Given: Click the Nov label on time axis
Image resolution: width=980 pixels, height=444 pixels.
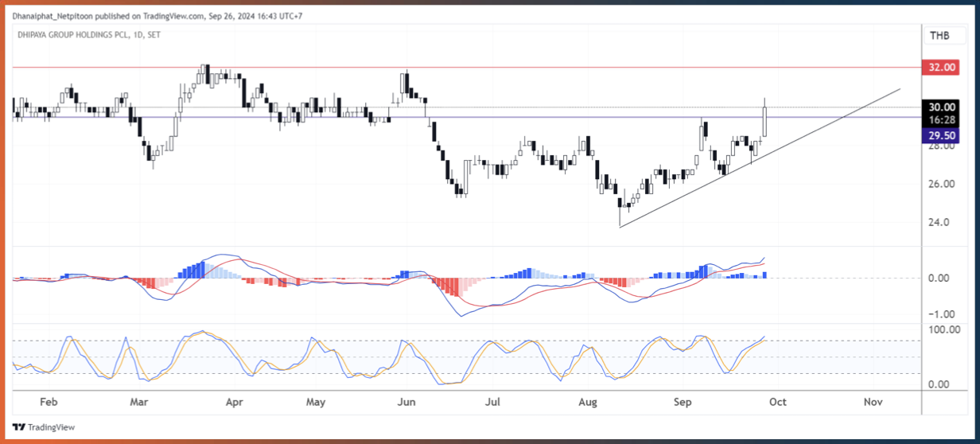Looking at the screenshot, I should click(873, 402).
